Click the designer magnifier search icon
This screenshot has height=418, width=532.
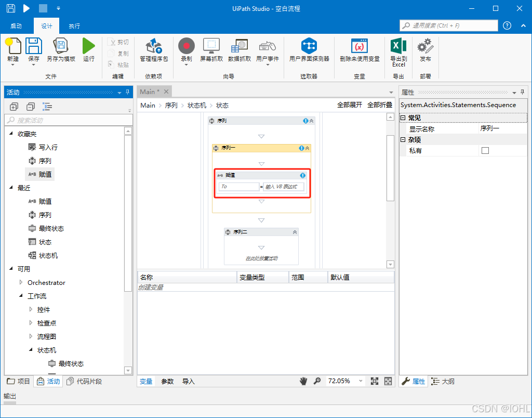tap(317, 381)
